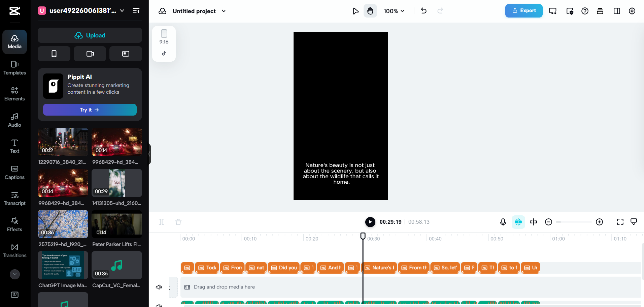Enable preview fullscreen mode

620,222
